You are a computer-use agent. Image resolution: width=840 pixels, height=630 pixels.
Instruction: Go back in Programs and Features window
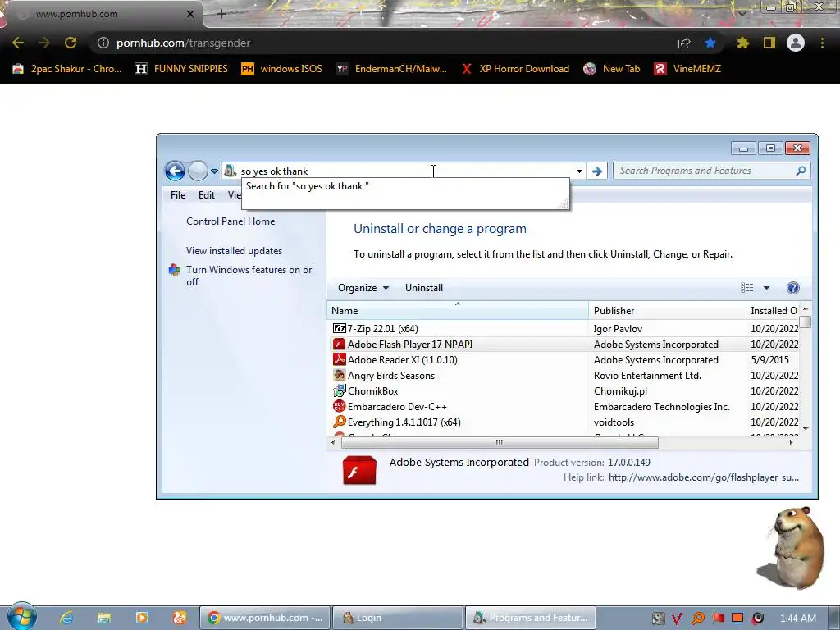click(x=175, y=171)
